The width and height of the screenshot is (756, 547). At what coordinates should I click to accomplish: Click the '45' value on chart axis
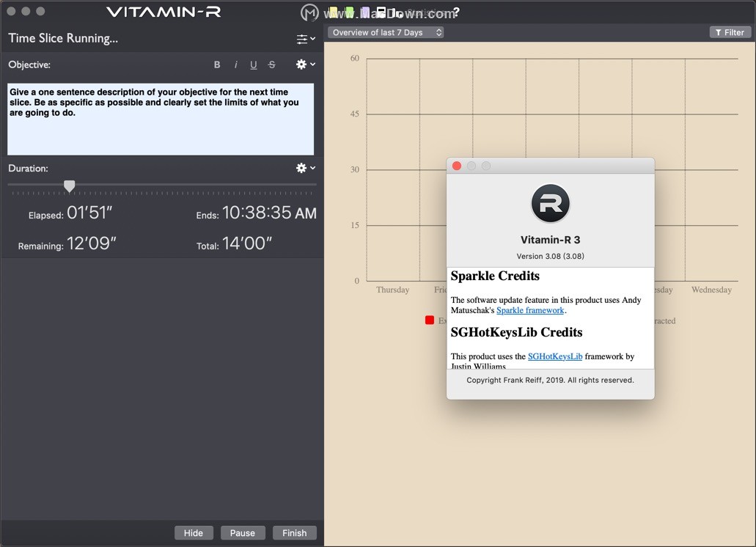(x=355, y=114)
